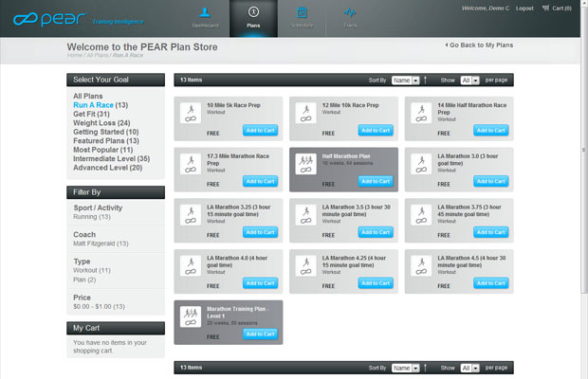
Task: Click LA Marathon 3.5 workout icon
Action: [x=305, y=215]
